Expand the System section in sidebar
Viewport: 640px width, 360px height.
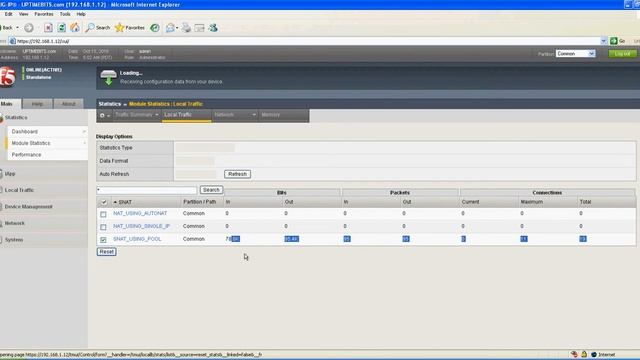pyautogui.click(x=13, y=240)
